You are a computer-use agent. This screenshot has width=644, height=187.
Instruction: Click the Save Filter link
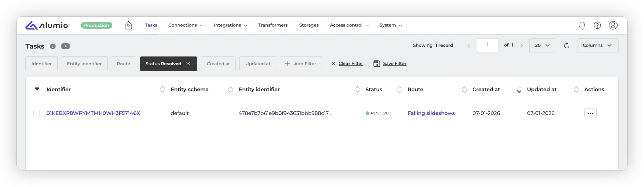[x=394, y=64]
